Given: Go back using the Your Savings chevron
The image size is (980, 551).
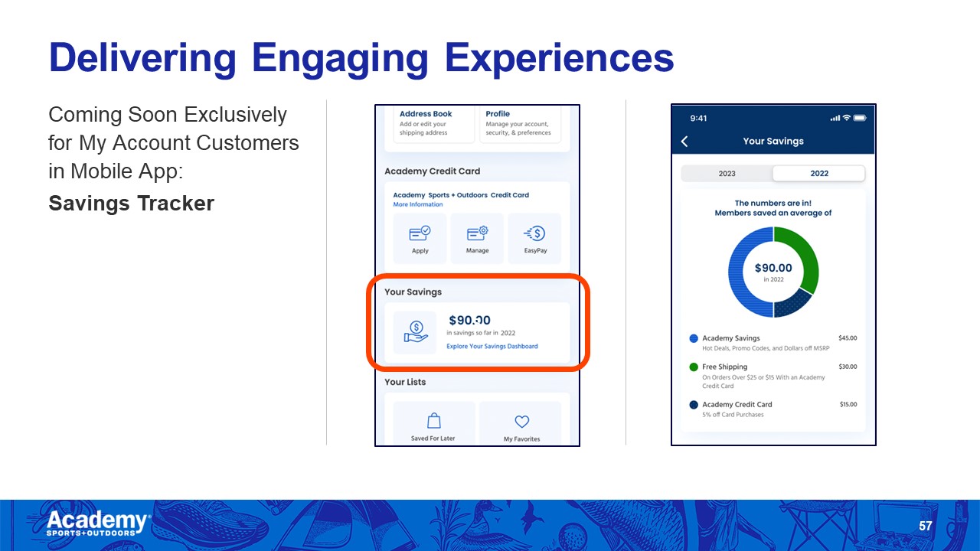Looking at the screenshot, I should (x=684, y=142).
